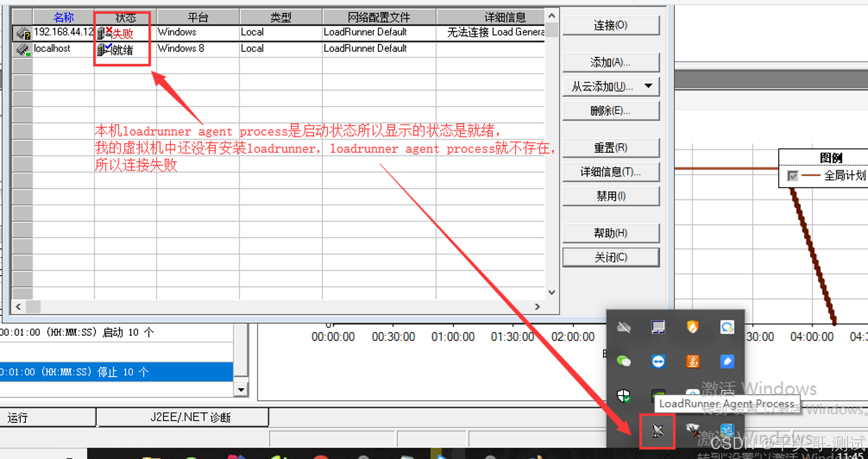Click the TeamViewer icon in the tray

pos(659,361)
